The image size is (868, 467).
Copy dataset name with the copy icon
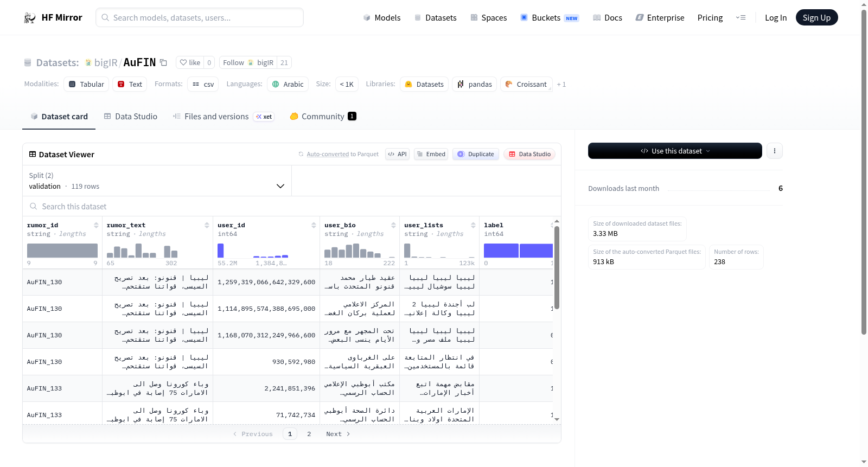point(163,62)
